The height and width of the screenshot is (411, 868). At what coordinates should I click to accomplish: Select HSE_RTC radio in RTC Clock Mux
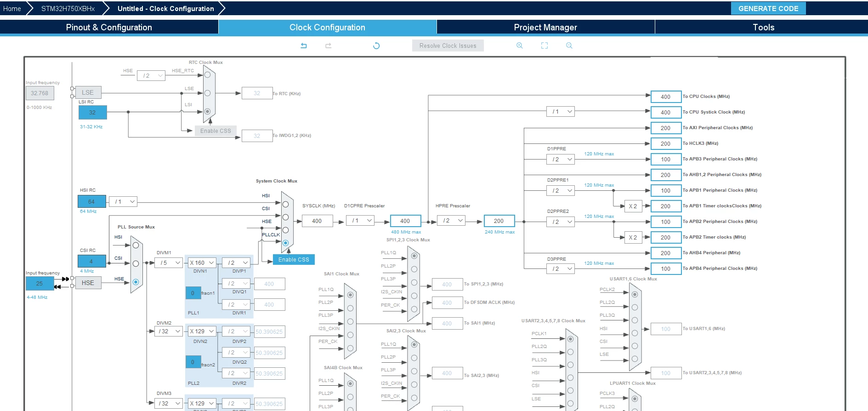coord(207,74)
